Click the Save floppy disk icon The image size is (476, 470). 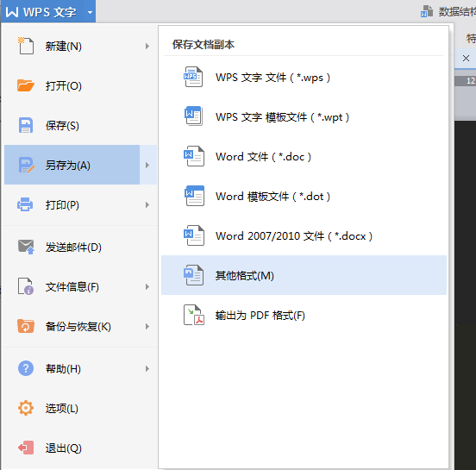point(26,125)
